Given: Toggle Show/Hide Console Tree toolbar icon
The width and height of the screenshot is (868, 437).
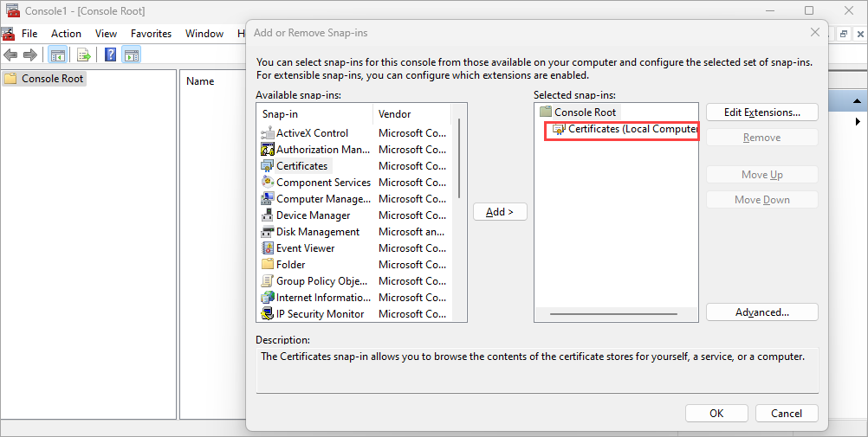Looking at the screenshot, I should (x=57, y=55).
